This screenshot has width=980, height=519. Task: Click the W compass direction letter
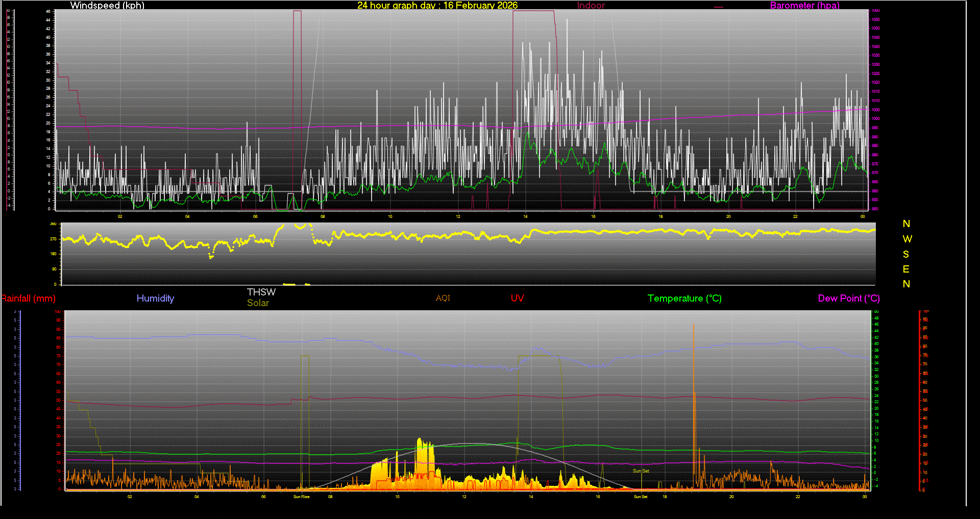906,239
